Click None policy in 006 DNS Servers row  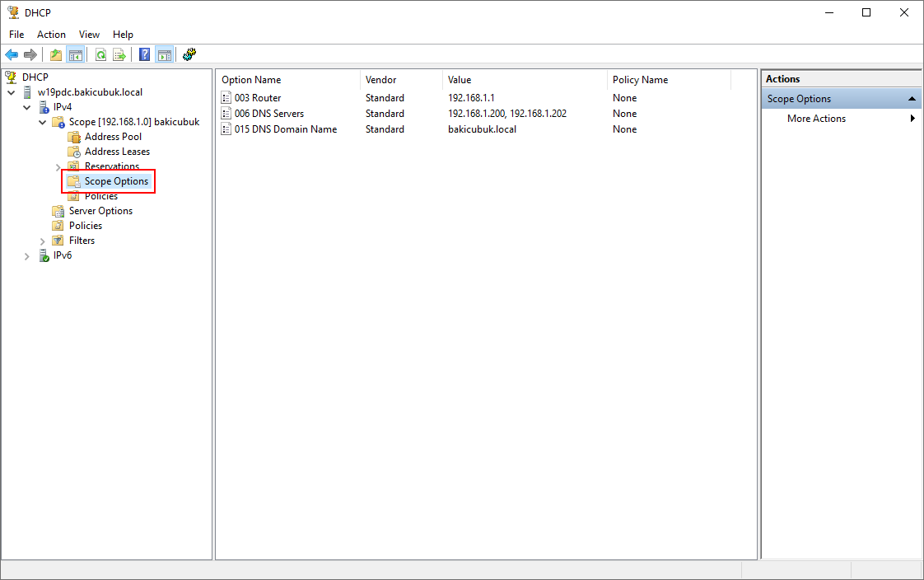(x=624, y=113)
